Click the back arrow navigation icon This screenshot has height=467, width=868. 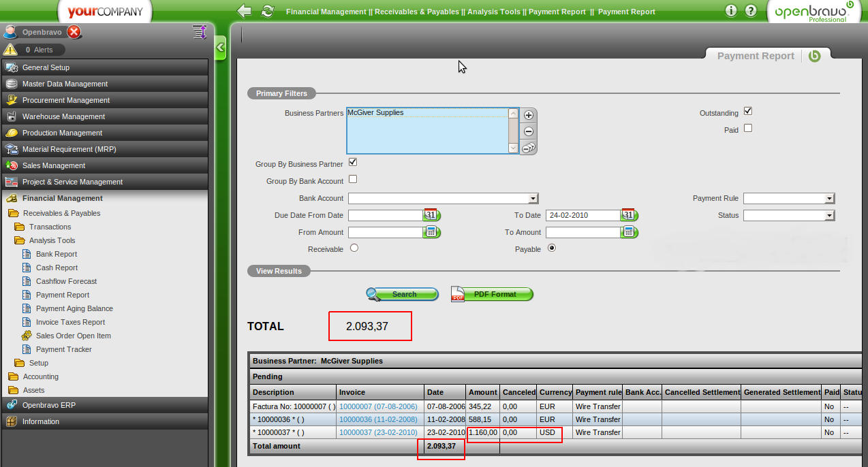point(244,11)
